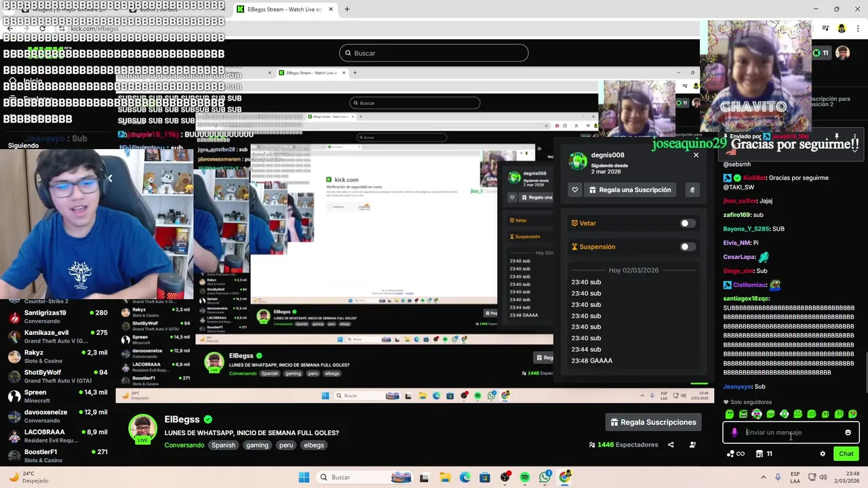Open the Conversando category link
This screenshot has width=868, height=488.
[184, 445]
